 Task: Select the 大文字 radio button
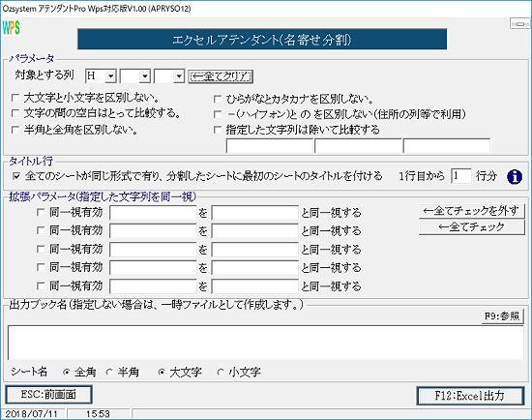tap(162, 373)
